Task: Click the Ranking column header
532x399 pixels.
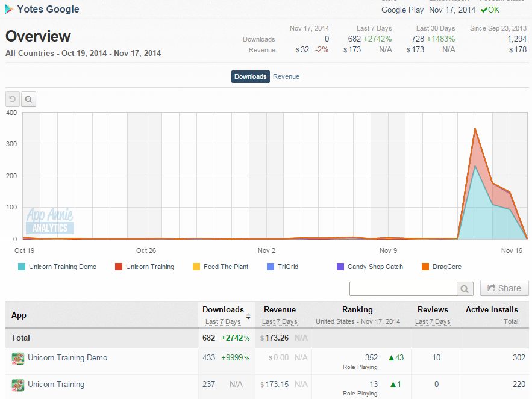Action: click(x=357, y=309)
